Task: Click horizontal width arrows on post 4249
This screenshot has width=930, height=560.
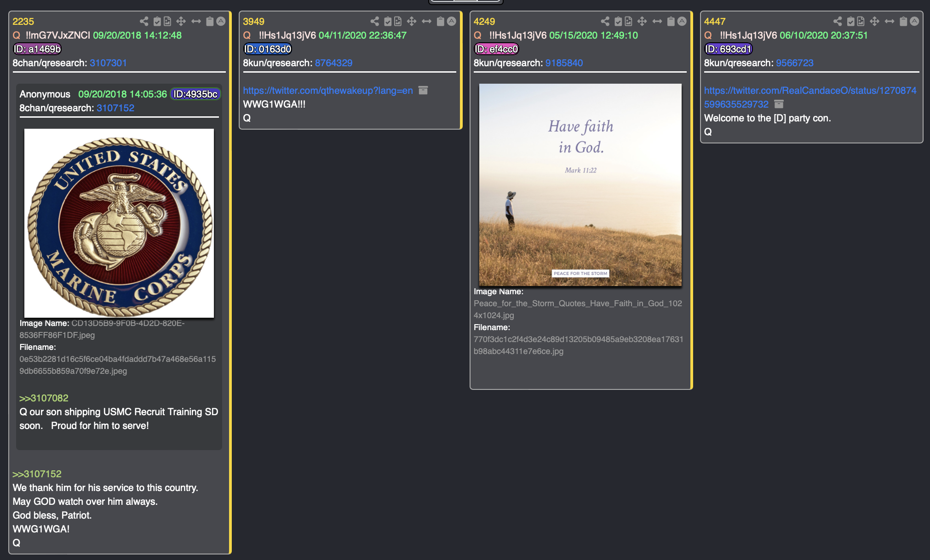Action: tap(657, 21)
